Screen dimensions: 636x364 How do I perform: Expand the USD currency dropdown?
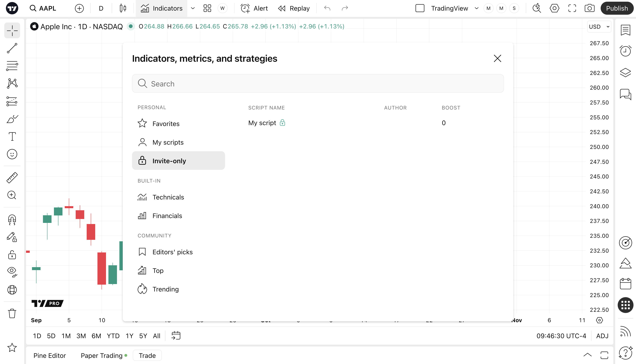(x=599, y=27)
